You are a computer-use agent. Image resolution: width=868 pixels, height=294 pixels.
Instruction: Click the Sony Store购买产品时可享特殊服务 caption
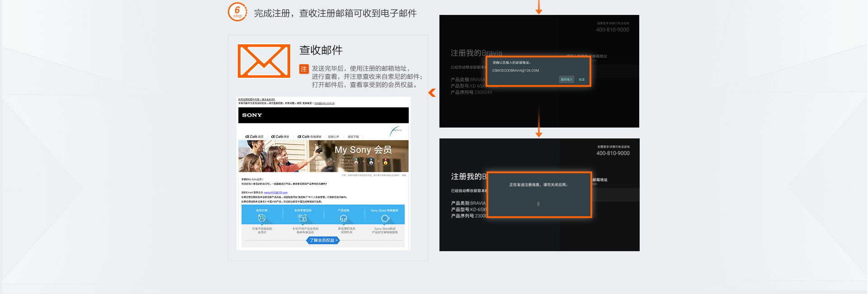pos(385,231)
